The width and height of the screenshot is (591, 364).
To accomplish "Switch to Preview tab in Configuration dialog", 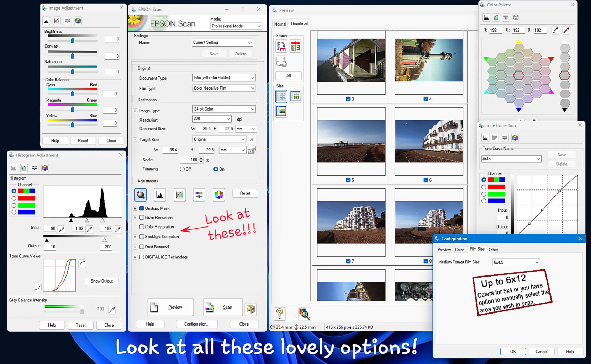I will tap(444, 250).
